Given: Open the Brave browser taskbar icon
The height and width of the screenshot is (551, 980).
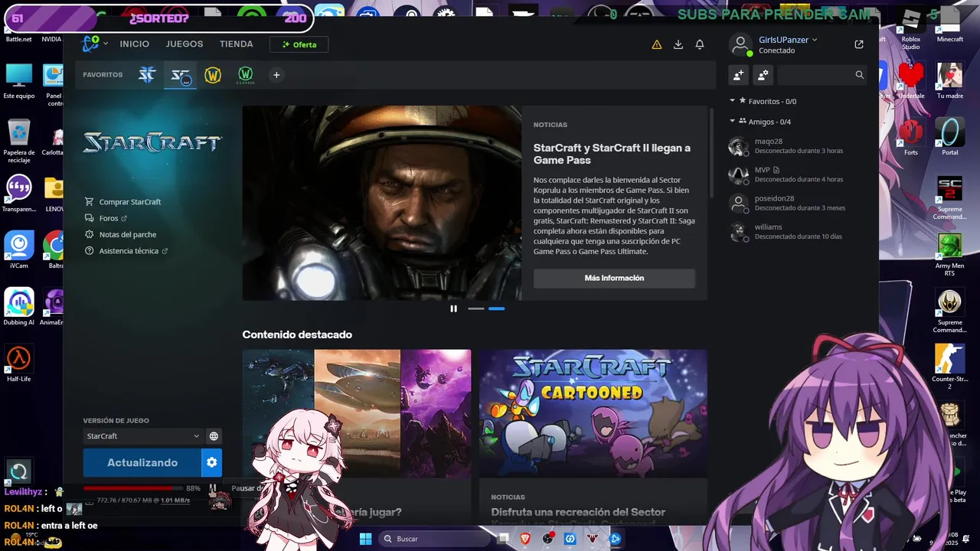Looking at the screenshot, I should [525, 539].
